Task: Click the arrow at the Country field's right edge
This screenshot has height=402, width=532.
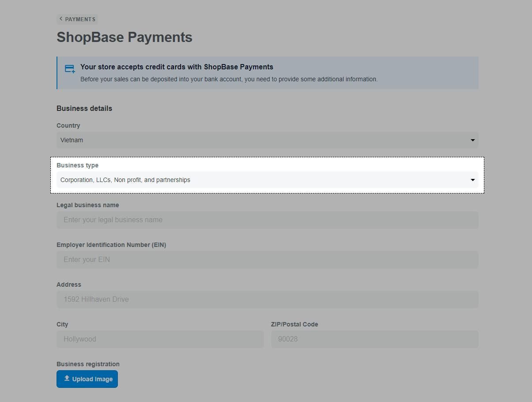Action: [472, 140]
